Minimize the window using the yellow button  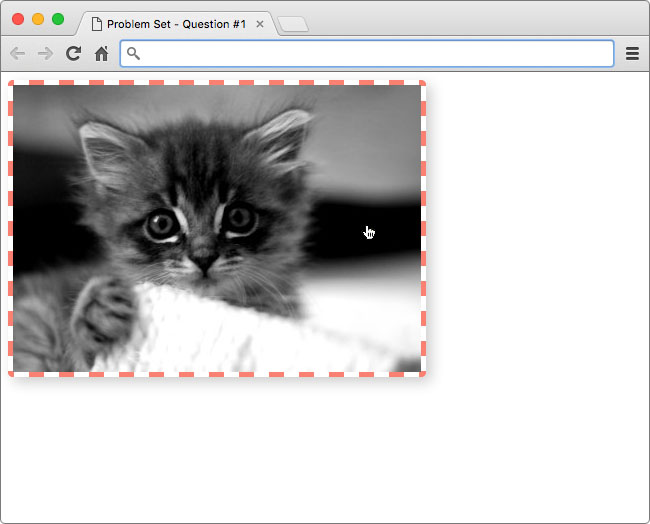click(x=38, y=19)
